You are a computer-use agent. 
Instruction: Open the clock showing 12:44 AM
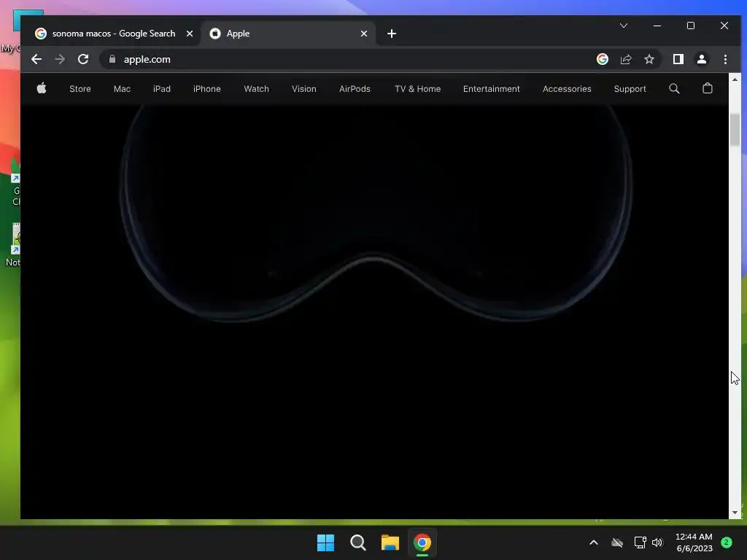pos(694,542)
